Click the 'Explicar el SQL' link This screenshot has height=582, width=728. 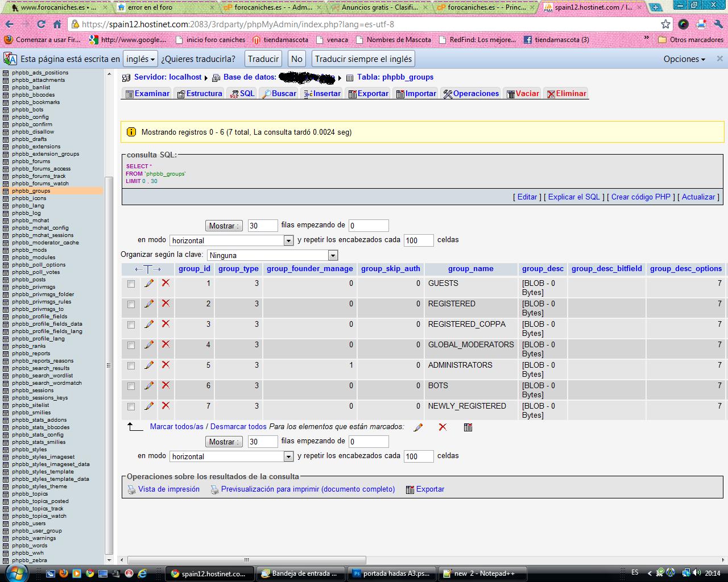pos(574,197)
